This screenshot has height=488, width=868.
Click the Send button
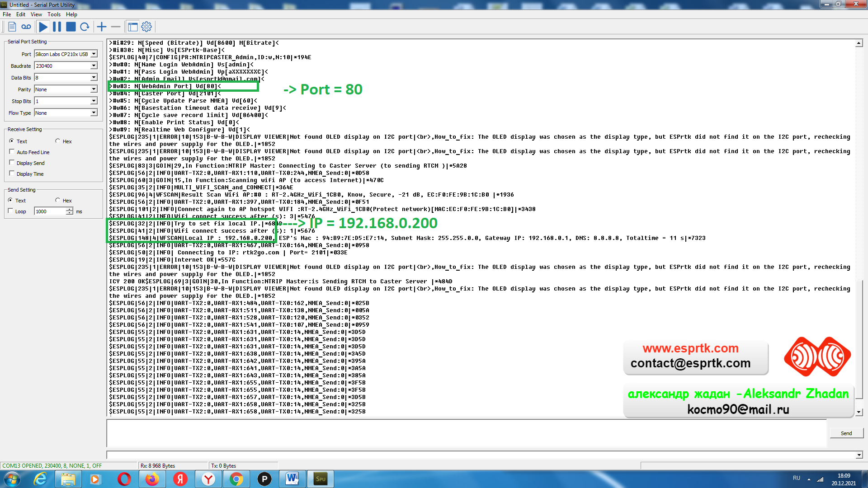pyautogui.click(x=846, y=433)
